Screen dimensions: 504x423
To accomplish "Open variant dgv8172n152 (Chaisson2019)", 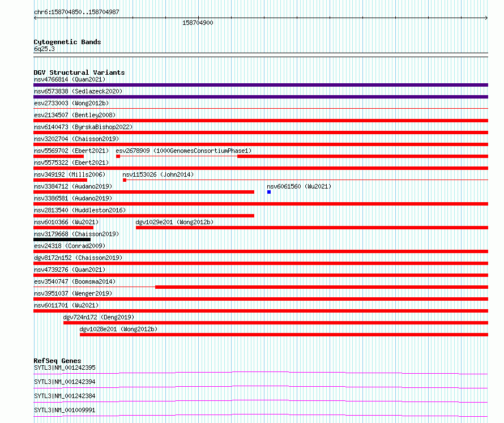I will pos(78,258).
